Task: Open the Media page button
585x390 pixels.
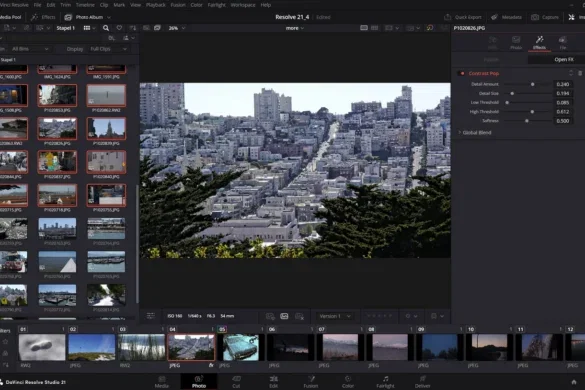Action: click(162, 382)
